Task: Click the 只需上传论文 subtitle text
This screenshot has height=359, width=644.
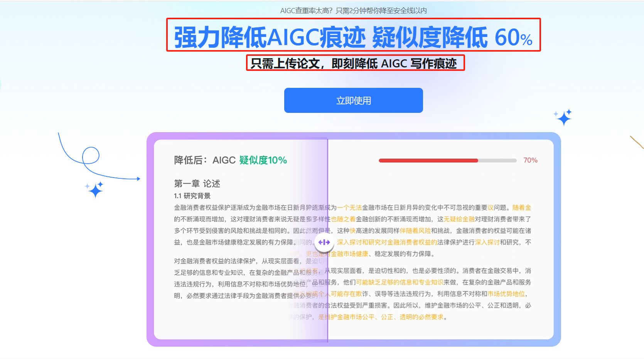Action: [354, 63]
